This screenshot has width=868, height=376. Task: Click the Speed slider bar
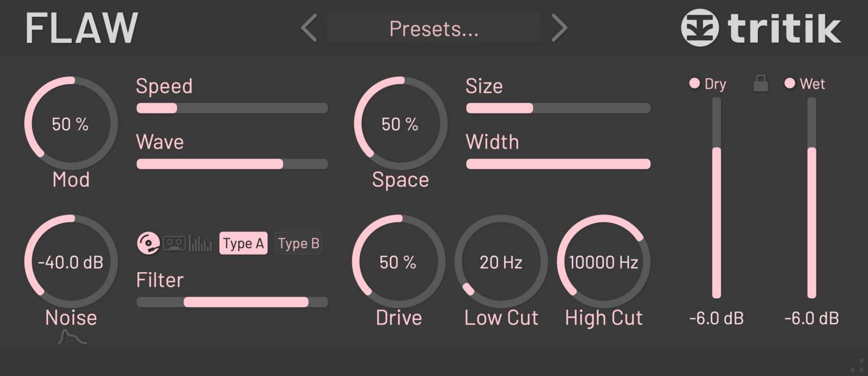pos(232,108)
